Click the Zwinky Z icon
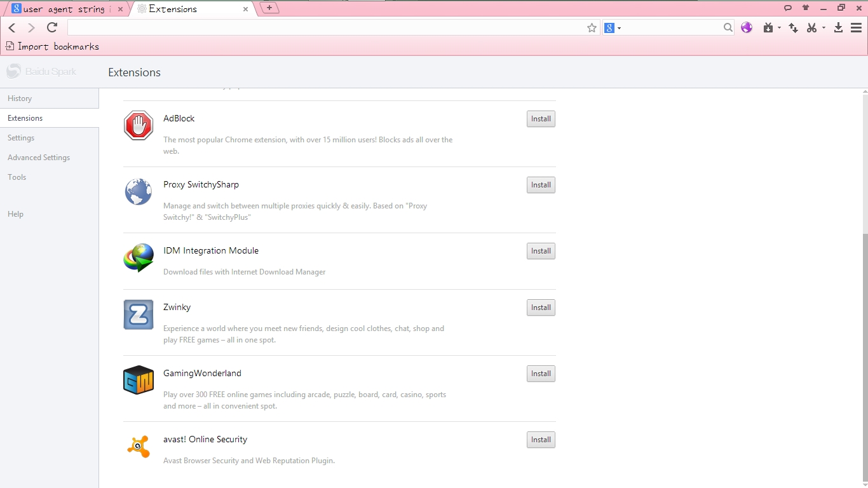Viewport: 868px width, 488px height. [139, 315]
